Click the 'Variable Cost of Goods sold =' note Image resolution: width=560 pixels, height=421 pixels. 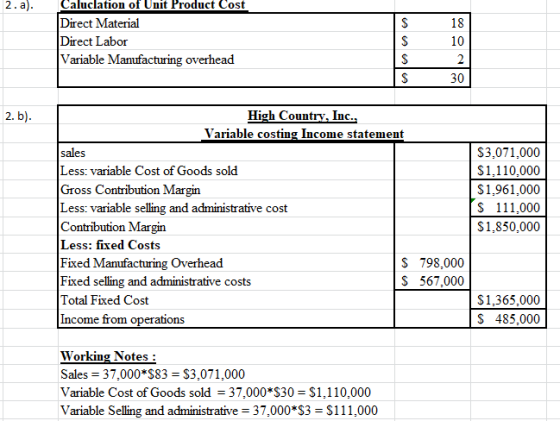(216, 392)
